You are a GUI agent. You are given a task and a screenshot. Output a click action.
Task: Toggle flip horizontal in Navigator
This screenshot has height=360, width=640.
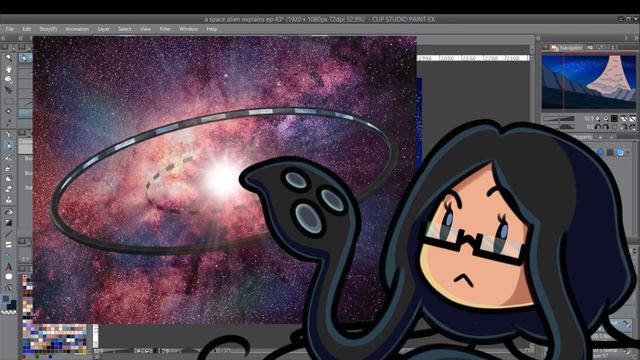(x=624, y=127)
